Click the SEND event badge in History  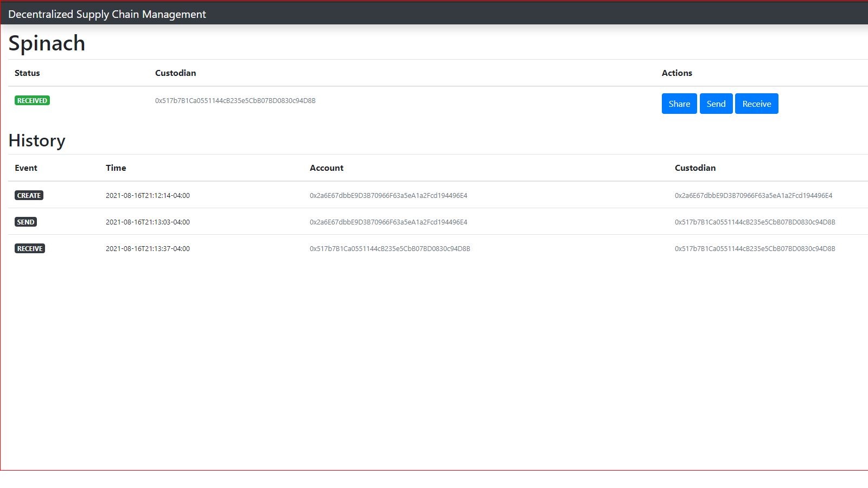[25, 222]
